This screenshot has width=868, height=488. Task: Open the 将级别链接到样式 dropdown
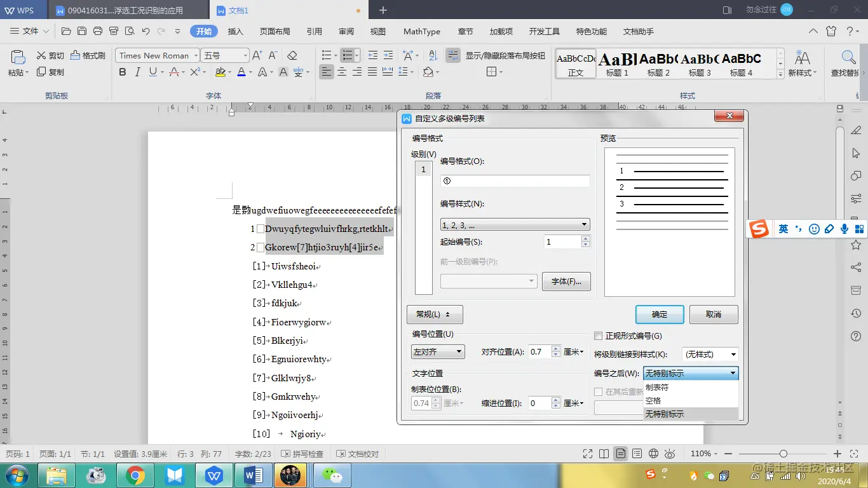[710, 354]
